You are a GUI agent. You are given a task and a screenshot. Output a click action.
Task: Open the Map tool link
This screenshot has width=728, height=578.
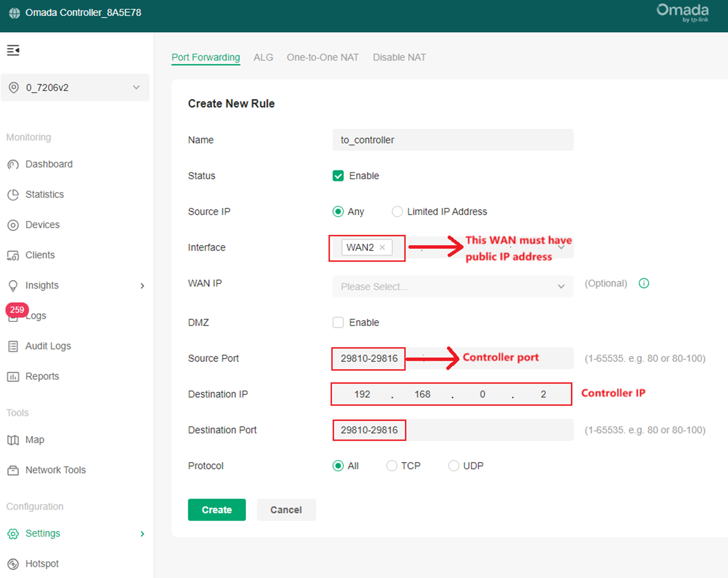coord(35,440)
